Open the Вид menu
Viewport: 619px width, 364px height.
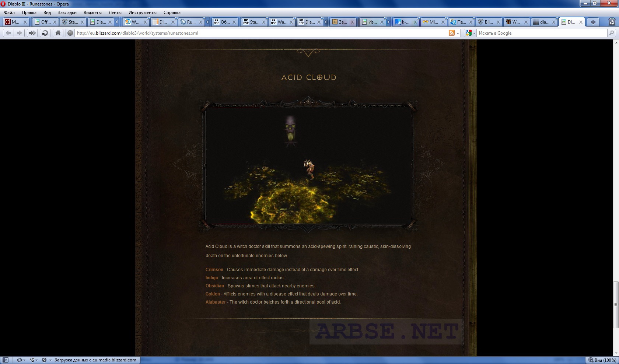coord(47,13)
